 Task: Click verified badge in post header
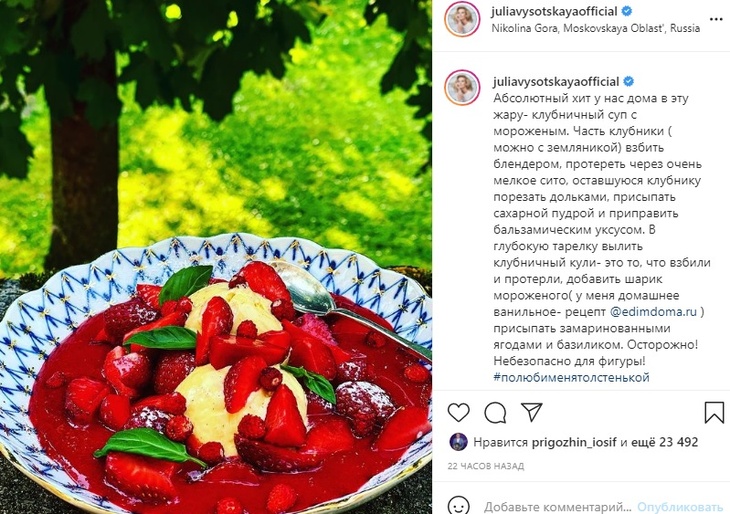[x=627, y=11]
